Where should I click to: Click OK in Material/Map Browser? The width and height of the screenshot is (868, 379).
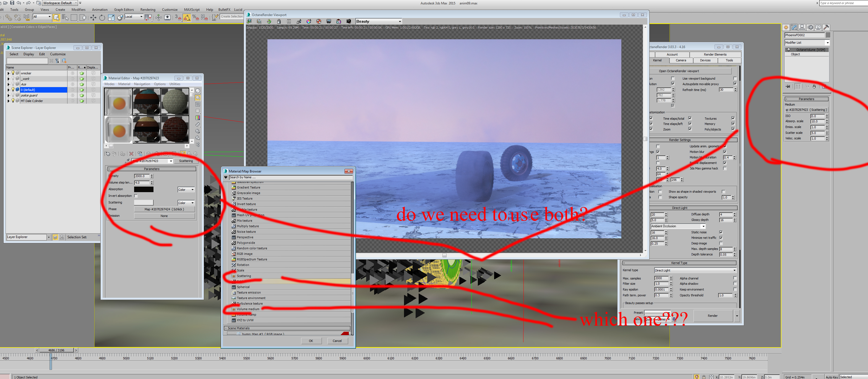pos(311,341)
